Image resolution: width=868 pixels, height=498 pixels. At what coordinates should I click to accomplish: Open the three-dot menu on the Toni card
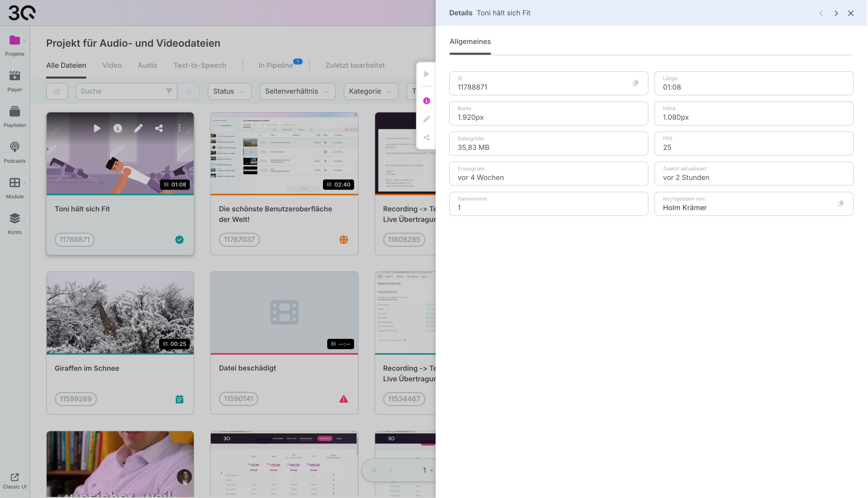tap(179, 128)
